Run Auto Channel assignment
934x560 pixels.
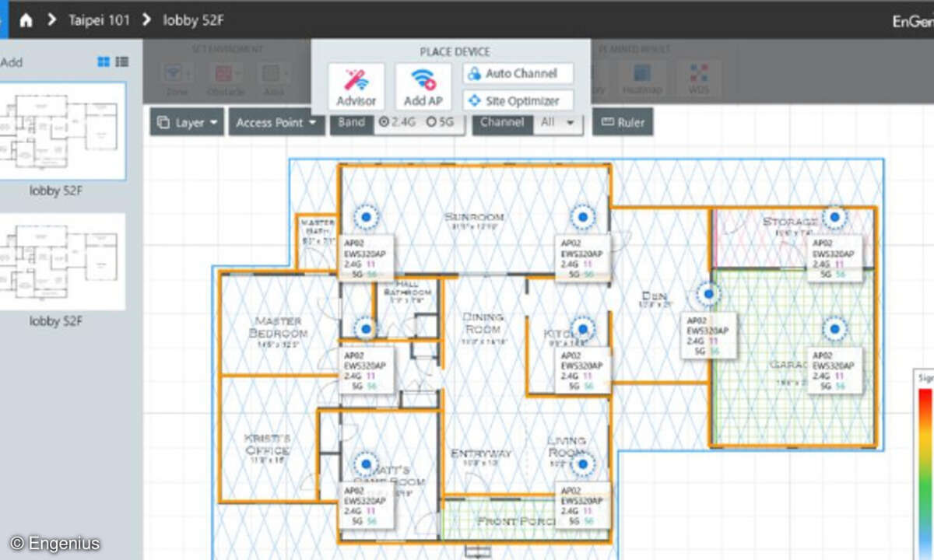click(518, 74)
